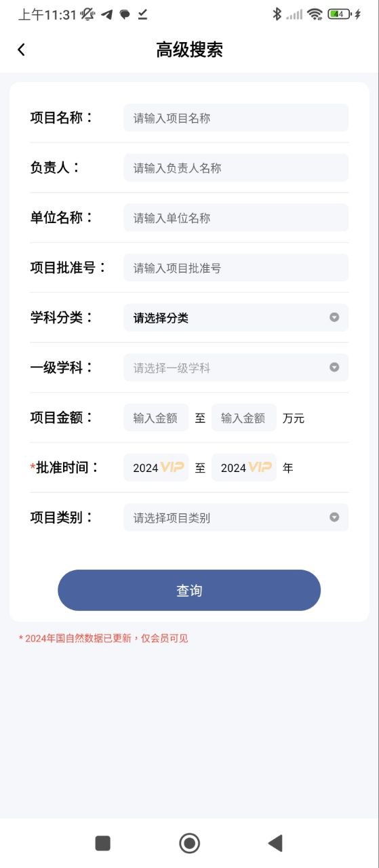The height and width of the screenshot is (868, 379).
Task: Expand the 一级学科 dropdown
Action: tap(236, 368)
